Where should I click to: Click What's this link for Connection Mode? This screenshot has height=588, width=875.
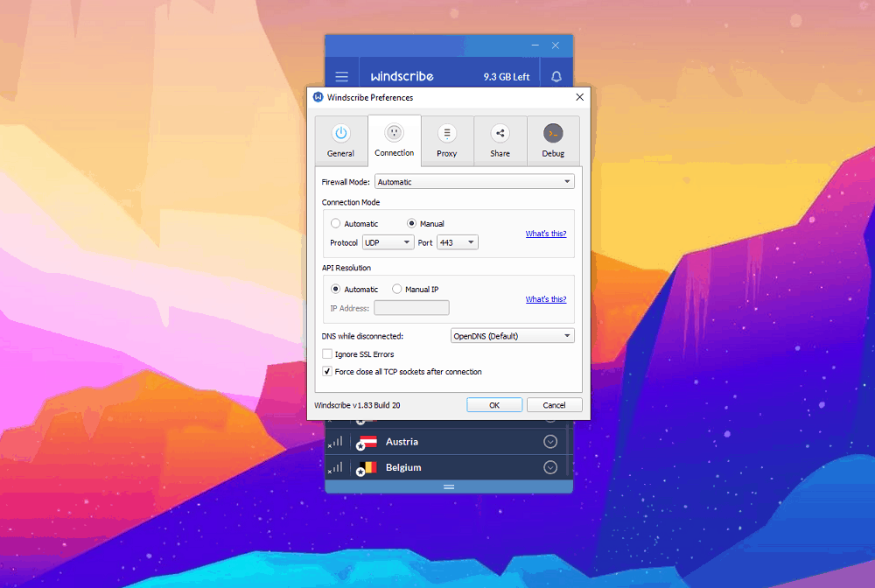(x=546, y=234)
